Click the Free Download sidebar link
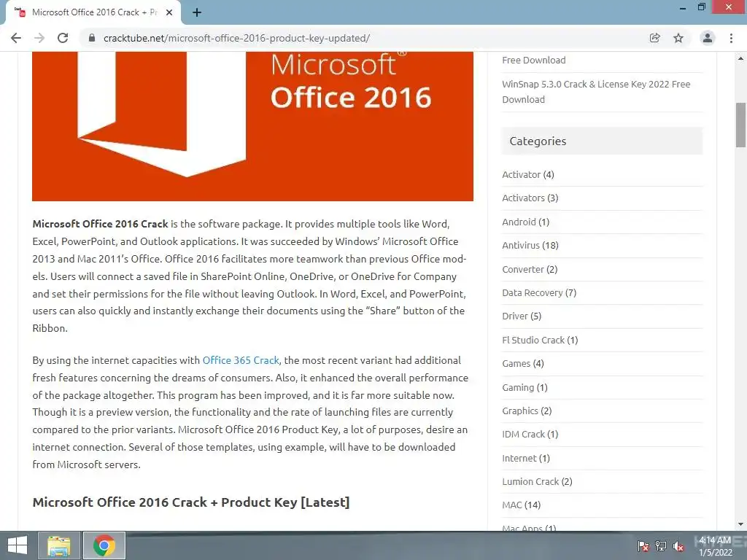 click(533, 60)
